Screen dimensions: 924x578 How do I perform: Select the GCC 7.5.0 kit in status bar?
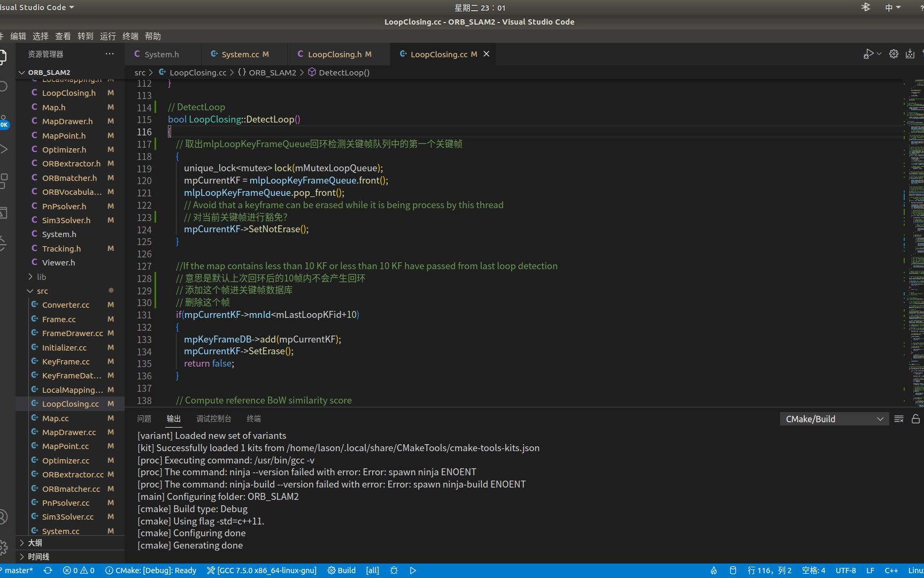coord(261,571)
